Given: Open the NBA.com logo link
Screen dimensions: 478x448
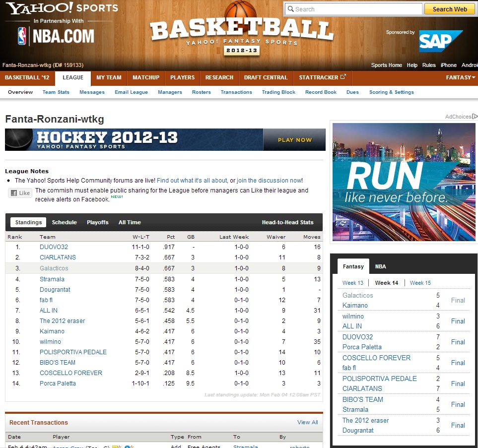Looking at the screenshot, I should pos(56,36).
